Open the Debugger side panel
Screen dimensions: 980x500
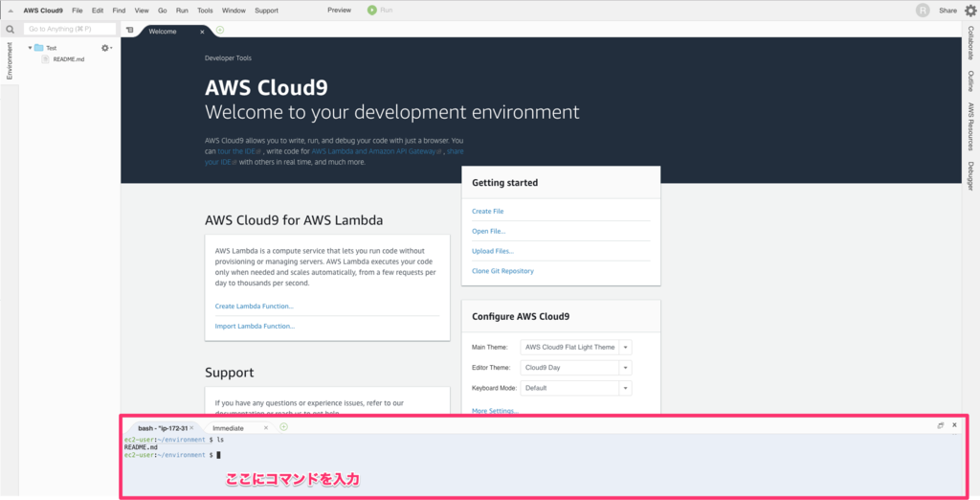tap(970, 176)
